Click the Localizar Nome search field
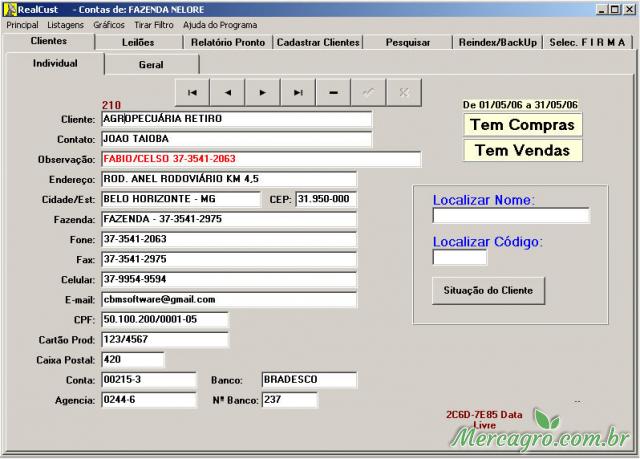640x459 pixels. coord(510,216)
